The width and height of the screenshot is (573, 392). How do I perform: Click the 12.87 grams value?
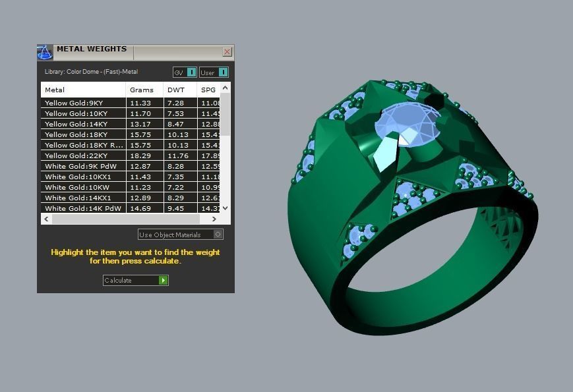point(140,167)
